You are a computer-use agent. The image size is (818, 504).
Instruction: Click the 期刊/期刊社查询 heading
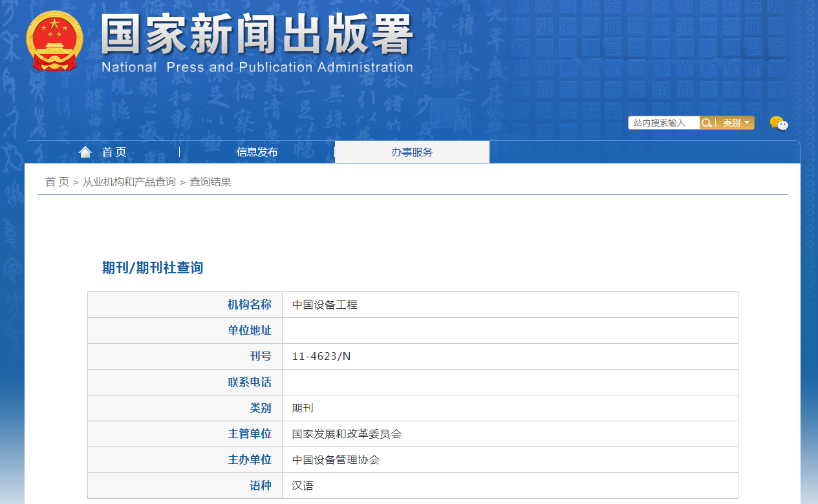coord(153,268)
